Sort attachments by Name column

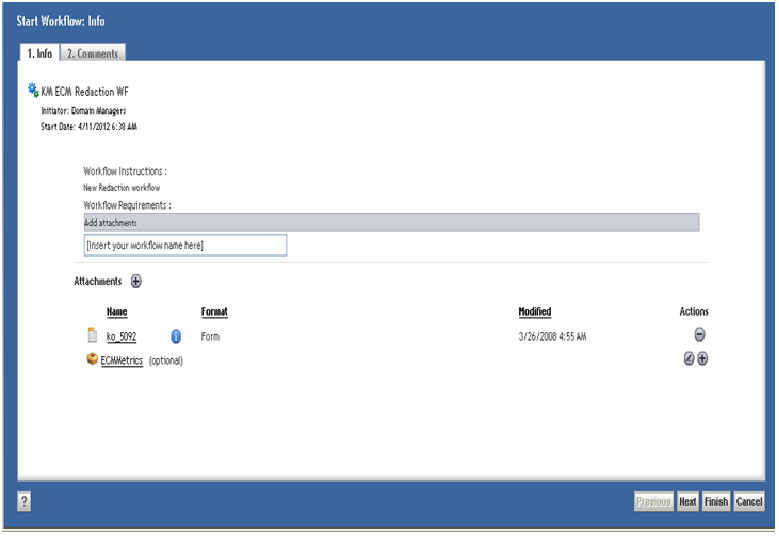pyautogui.click(x=117, y=312)
